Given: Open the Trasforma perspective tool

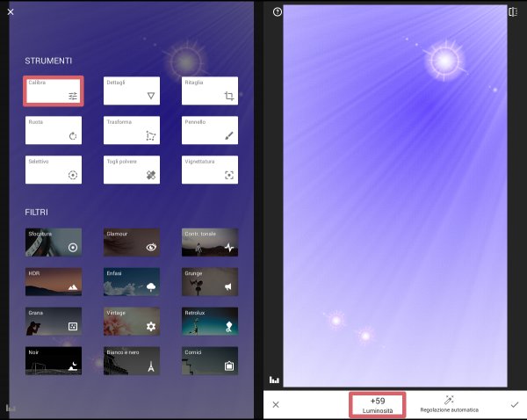Looking at the screenshot, I should [132, 130].
